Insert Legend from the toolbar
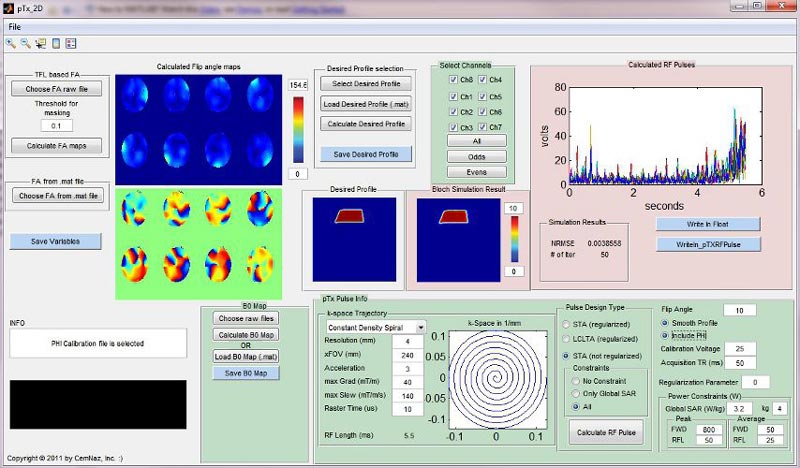 71,43
